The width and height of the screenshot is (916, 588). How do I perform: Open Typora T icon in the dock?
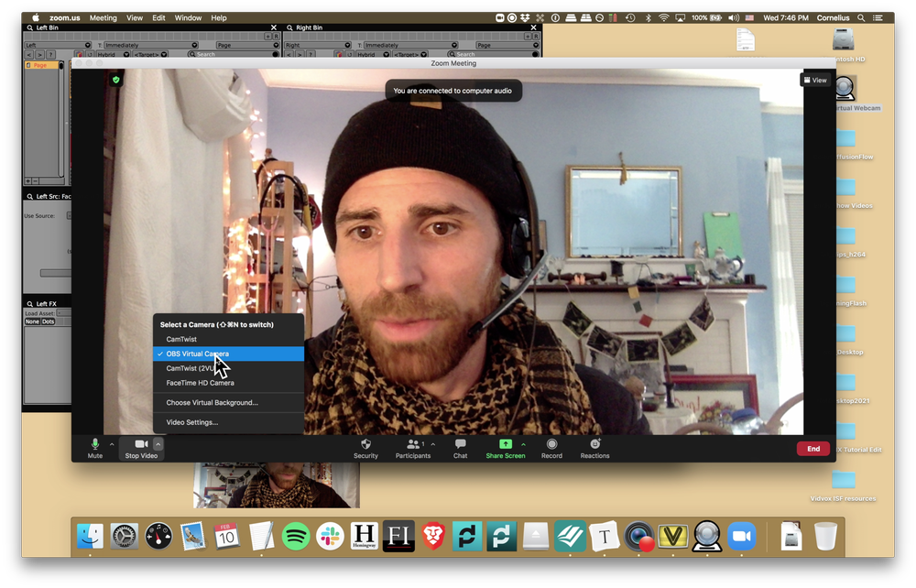click(x=604, y=536)
